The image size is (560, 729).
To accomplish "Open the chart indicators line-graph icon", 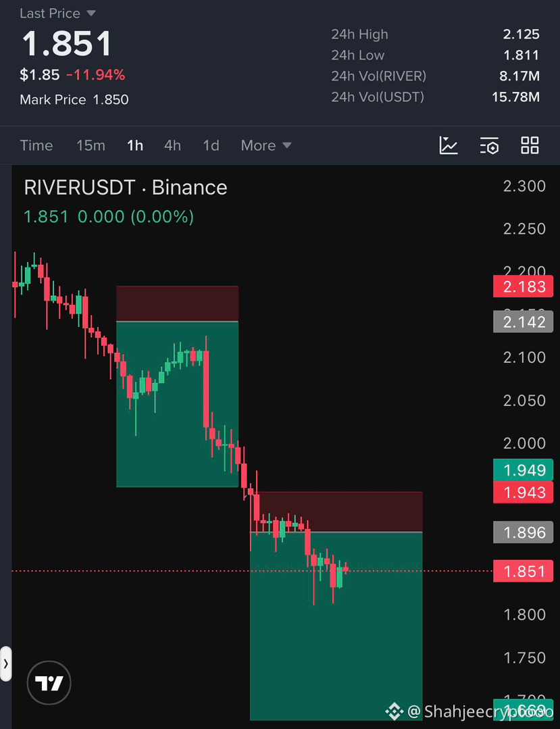I will (449, 145).
